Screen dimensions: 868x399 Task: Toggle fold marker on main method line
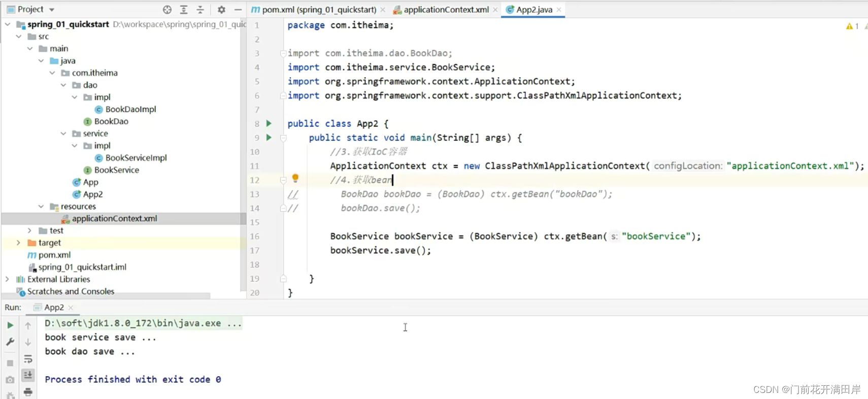click(283, 138)
